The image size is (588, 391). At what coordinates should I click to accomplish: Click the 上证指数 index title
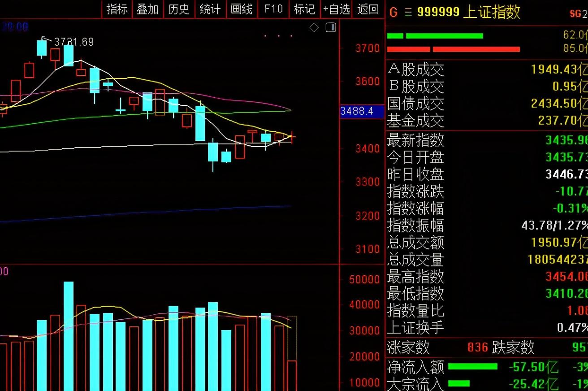point(491,12)
